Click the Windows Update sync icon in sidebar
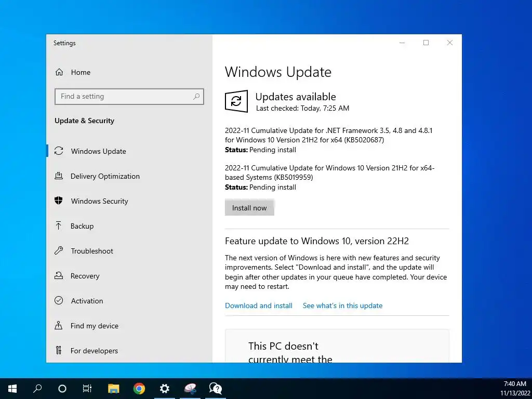Screen dimensions: 532x399 pos(59,151)
